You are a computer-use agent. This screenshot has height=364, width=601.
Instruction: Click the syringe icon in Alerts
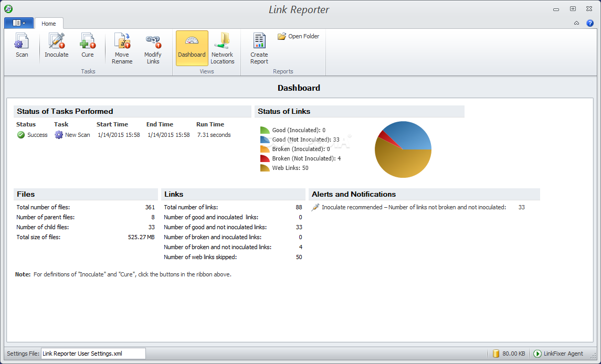click(315, 207)
